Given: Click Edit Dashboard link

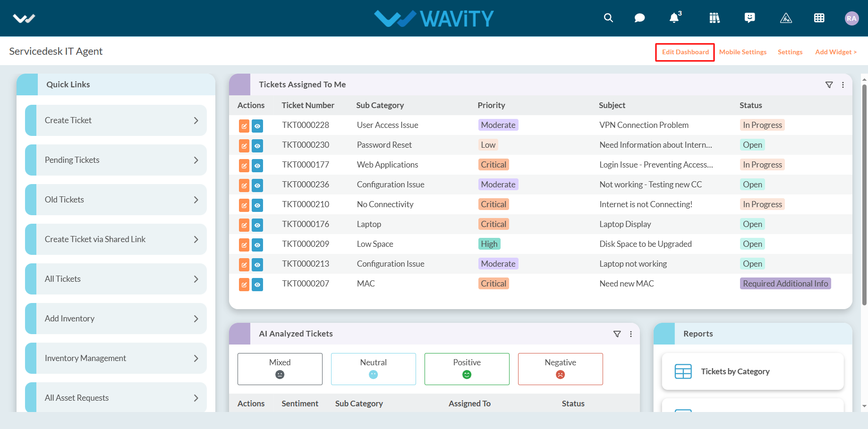Looking at the screenshot, I should click(685, 52).
